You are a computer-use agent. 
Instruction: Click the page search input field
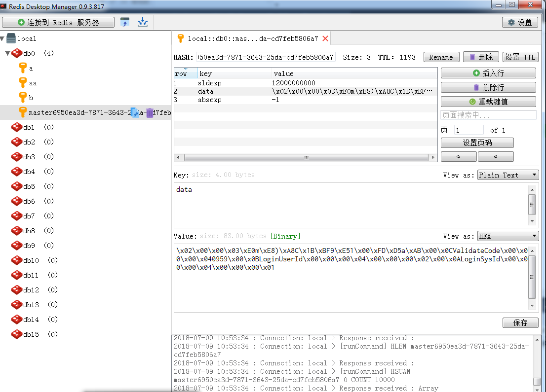pyautogui.click(x=488, y=115)
